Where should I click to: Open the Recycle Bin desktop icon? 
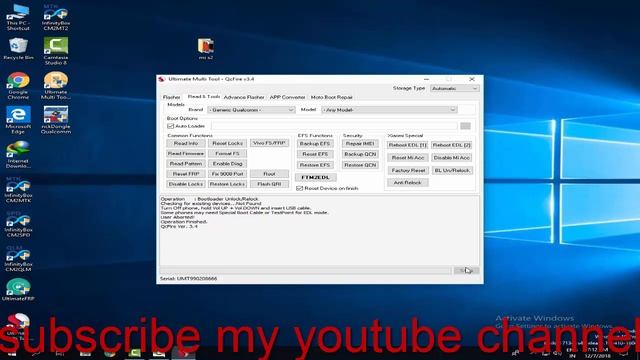pos(18,49)
